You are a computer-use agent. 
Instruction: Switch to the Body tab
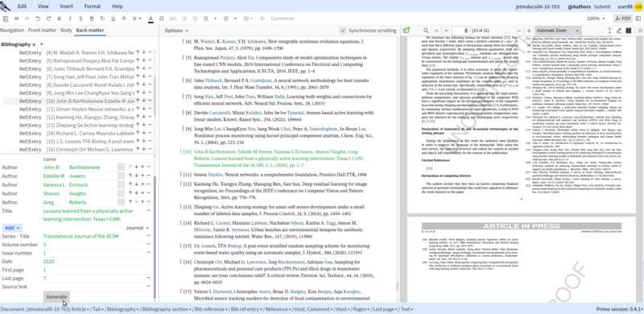point(66,30)
